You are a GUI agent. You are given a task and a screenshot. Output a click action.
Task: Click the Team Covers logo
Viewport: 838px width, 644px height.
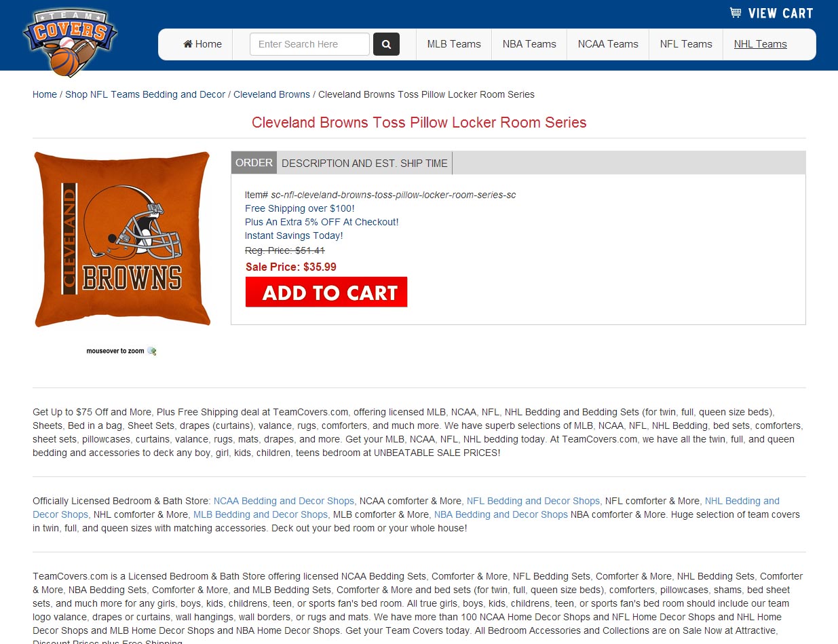coord(70,40)
